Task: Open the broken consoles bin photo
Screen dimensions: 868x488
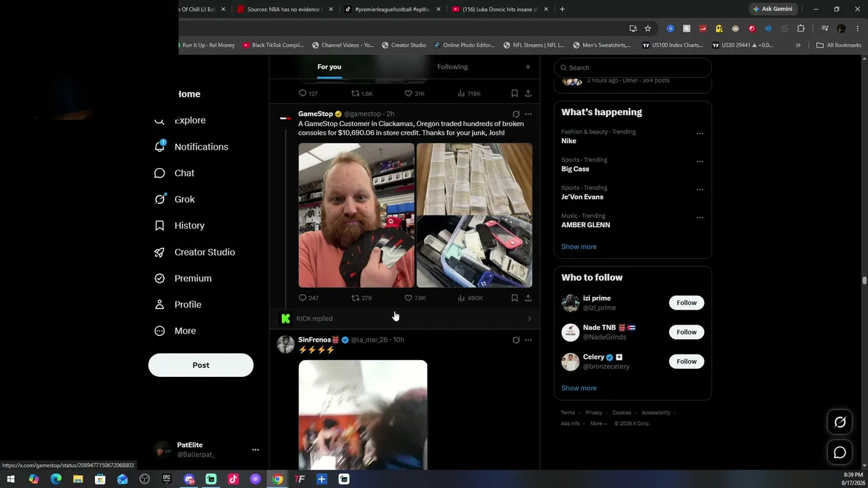Action: point(475,252)
